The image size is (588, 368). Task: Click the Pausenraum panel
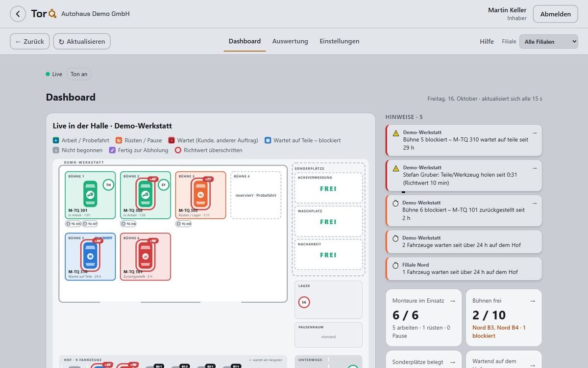(328, 335)
